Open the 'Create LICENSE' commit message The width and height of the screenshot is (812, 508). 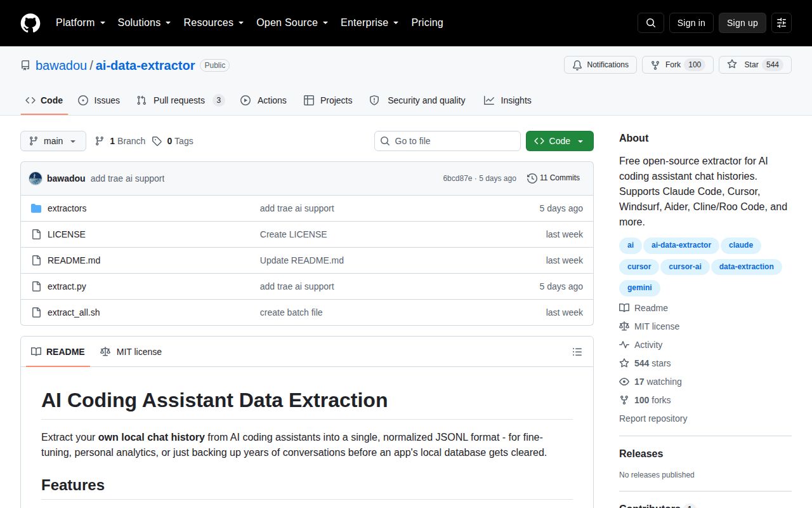[294, 234]
